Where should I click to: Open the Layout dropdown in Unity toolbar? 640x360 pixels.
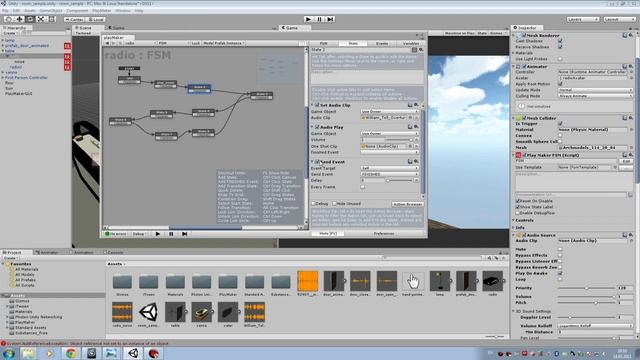[619, 19]
